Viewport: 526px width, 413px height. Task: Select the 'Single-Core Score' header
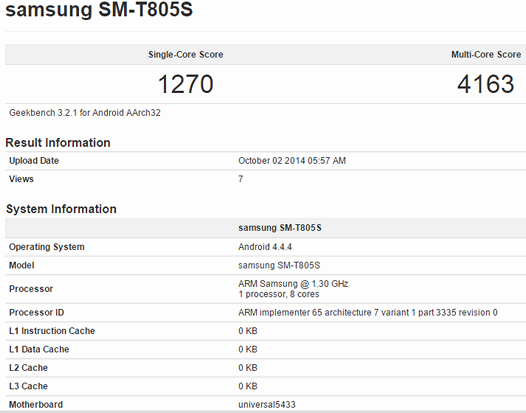point(186,54)
